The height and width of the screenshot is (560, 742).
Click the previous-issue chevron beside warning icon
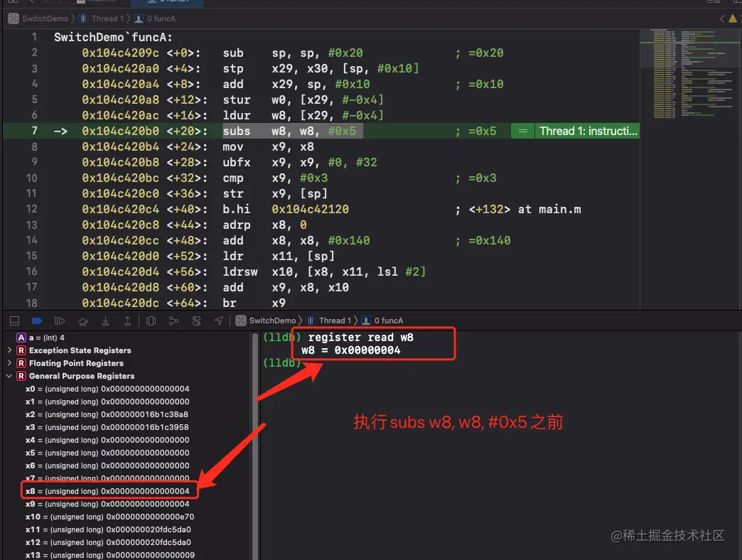(721, 19)
